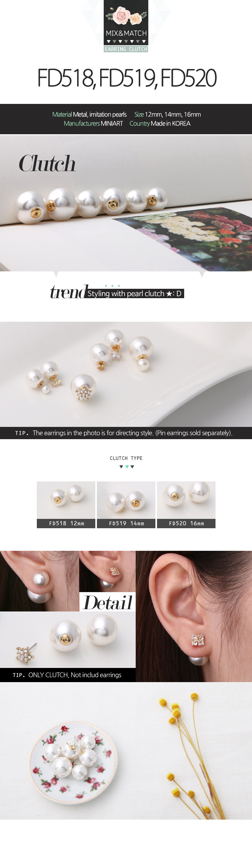Click the star icon in the trend banner
Screen dimensions: 252x868
coord(169,294)
